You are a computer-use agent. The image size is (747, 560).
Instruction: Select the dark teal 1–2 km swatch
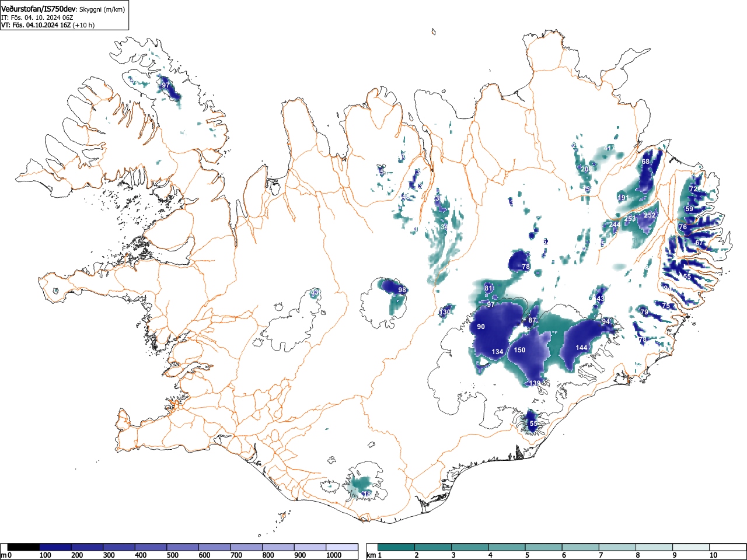pyautogui.click(x=397, y=547)
